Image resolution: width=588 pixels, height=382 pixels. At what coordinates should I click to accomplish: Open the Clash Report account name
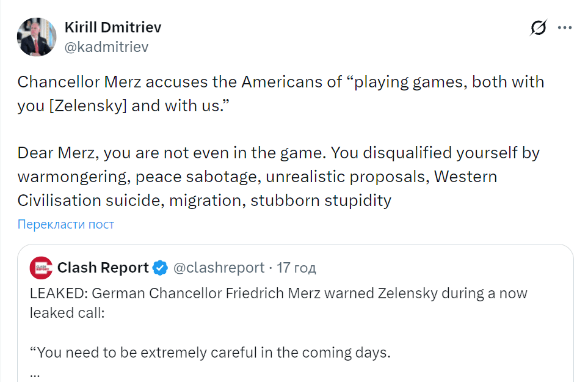[103, 268]
